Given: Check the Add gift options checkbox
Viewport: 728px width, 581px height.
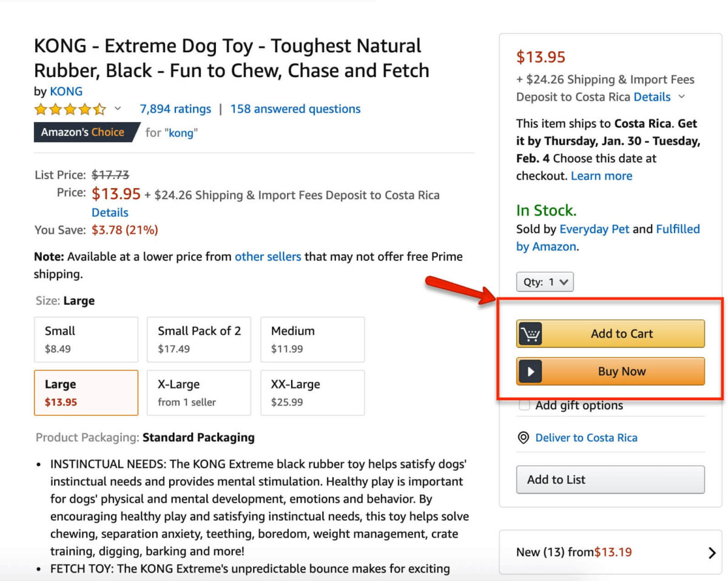Looking at the screenshot, I should pyautogui.click(x=524, y=404).
